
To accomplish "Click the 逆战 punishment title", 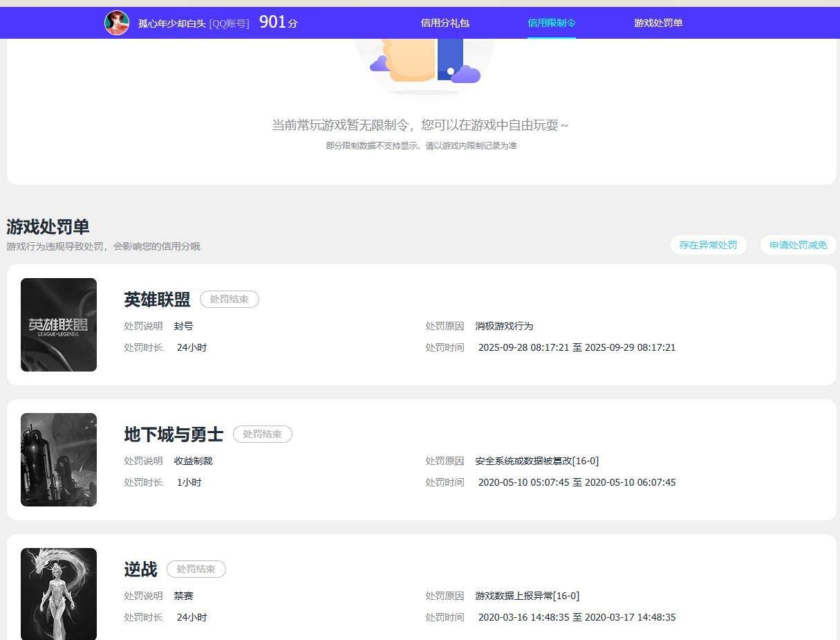I will coord(140,569).
